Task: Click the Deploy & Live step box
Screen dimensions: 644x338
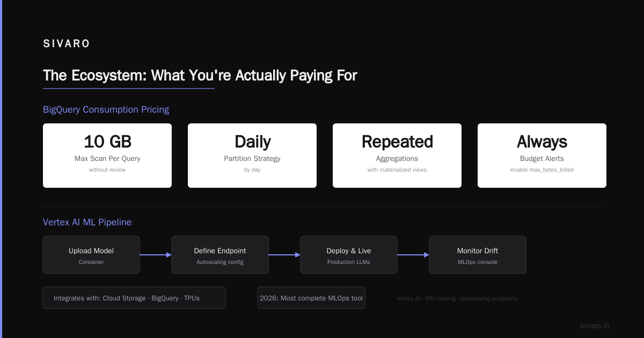Action: [349, 255]
